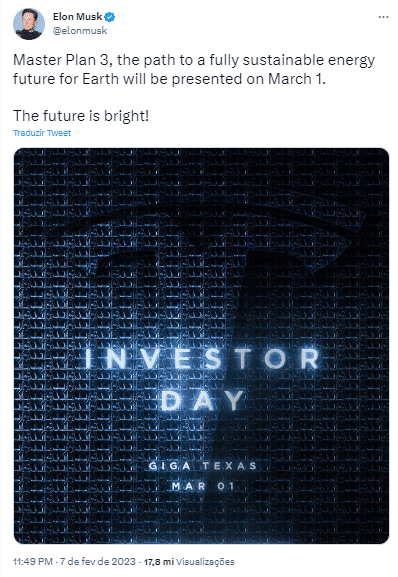Click the 11:49 PM timestamp
The width and height of the screenshot is (398, 577).
point(33,562)
